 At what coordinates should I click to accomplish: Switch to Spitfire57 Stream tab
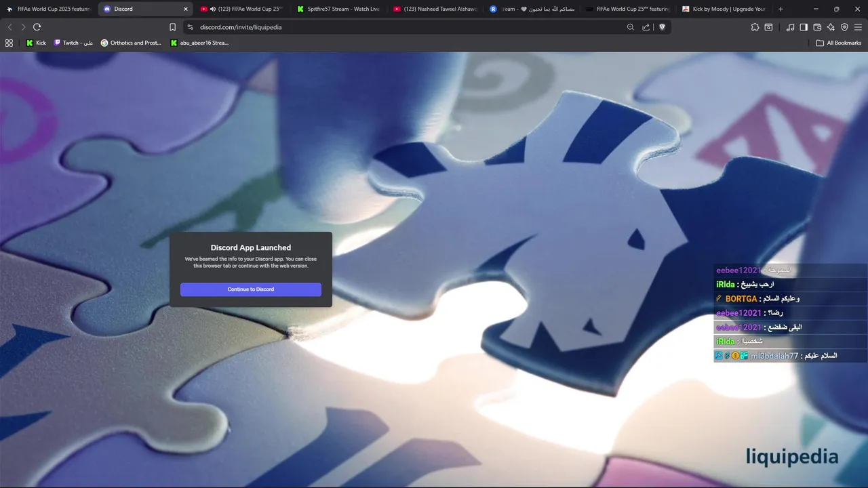pos(337,9)
